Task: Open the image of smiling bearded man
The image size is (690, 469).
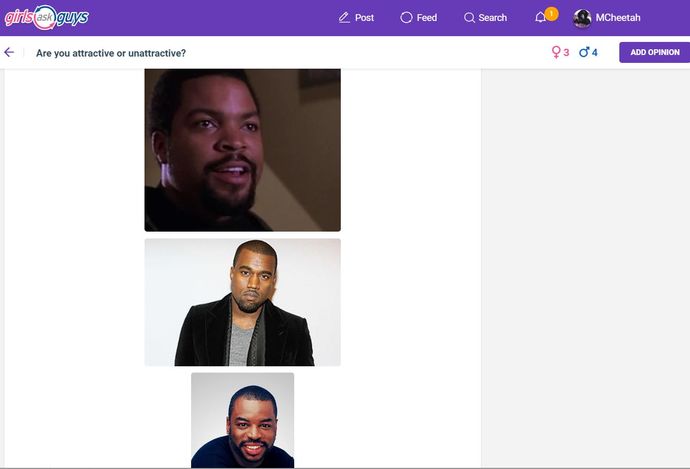Action: (242, 420)
